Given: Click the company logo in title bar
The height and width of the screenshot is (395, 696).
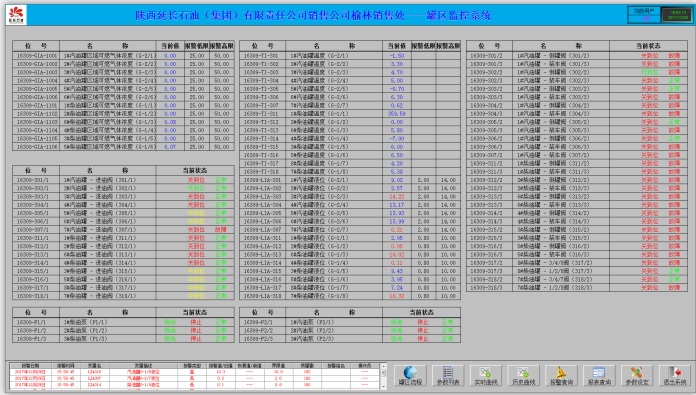Looking at the screenshot, I should click(x=16, y=15).
